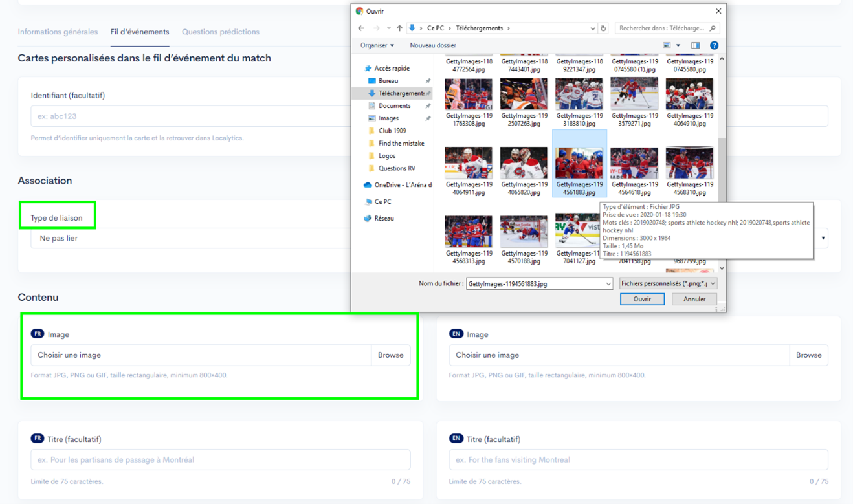This screenshot has height=504, width=853.
Task: Open the Organiser dropdown menu
Action: pyautogui.click(x=377, y=45)
